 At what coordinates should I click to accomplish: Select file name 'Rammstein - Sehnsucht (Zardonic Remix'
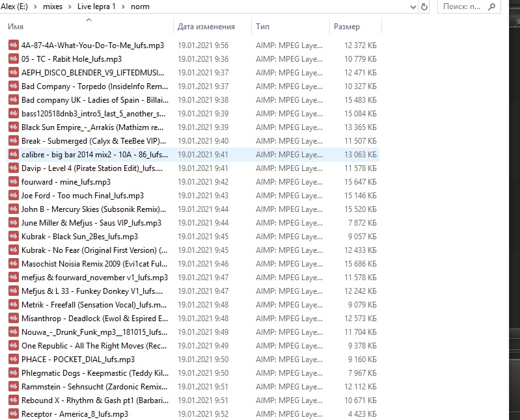tap(94, 387)
